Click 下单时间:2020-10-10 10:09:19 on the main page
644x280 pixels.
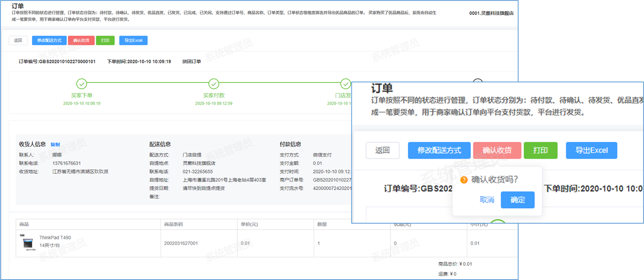click(x=139, y=61)
